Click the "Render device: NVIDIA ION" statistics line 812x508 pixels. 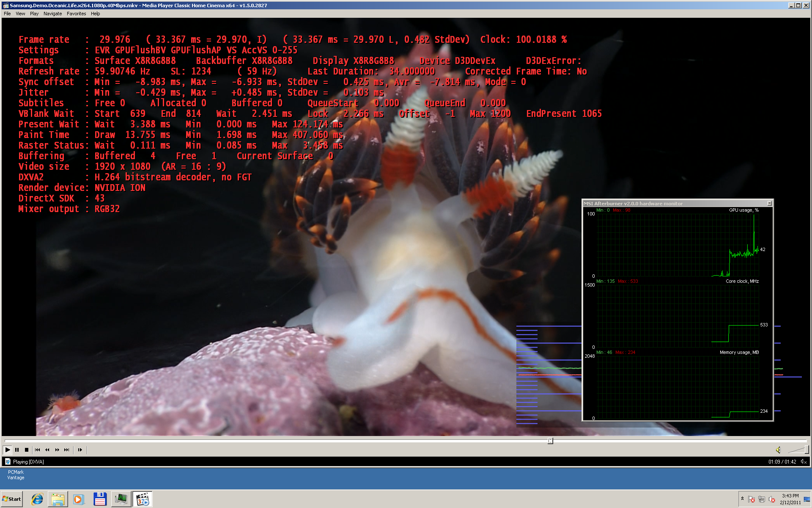pos(82,188)
